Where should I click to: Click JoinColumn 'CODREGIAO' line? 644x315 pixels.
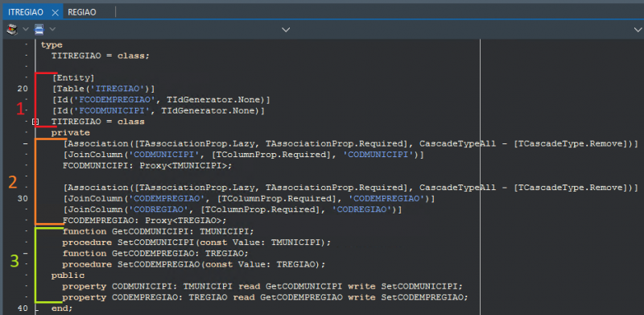pyautogui.click(x=233, y=209)
